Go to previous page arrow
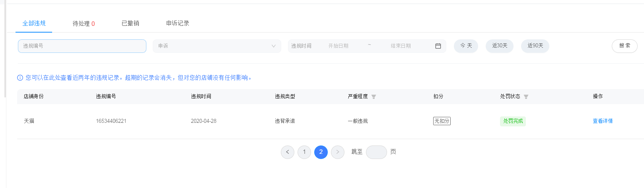The height and width of the screenshot is (188, 644). click(x=288, y=152)
